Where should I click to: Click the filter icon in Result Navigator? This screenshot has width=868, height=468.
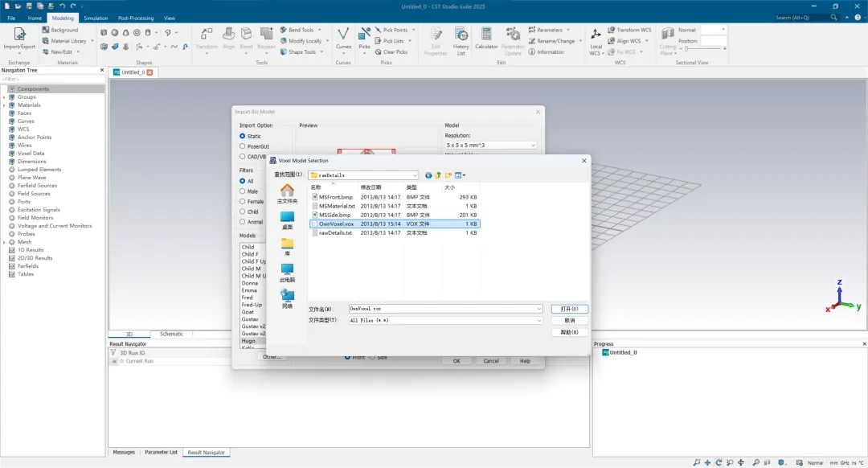pos(113,353)
